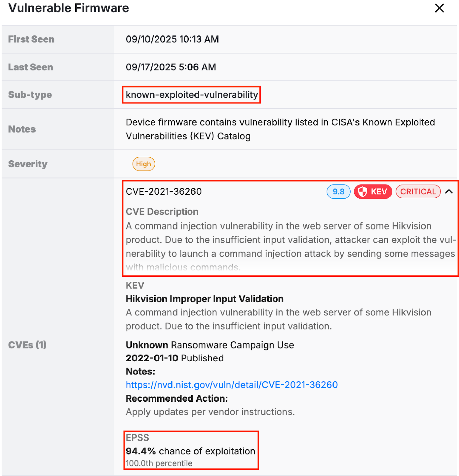
Task: Click the Hikvision Improper Input Validation title
Action: [x=204, y=299]
